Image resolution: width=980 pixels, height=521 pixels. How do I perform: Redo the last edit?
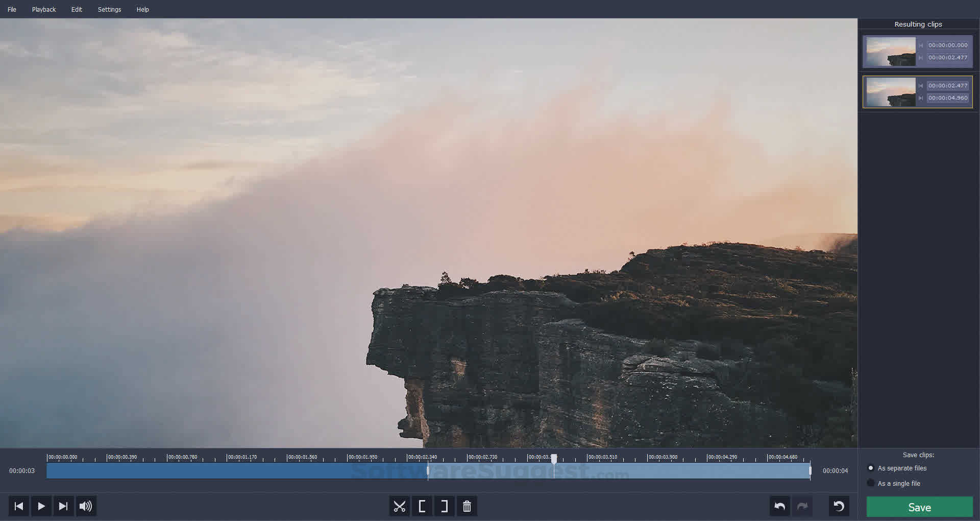click(x=802, y=506)
